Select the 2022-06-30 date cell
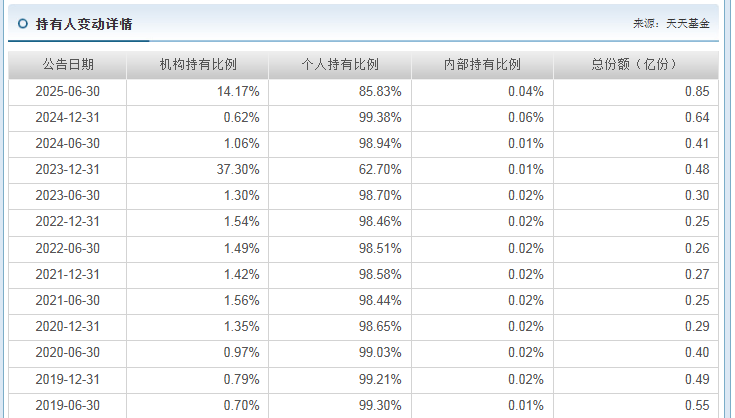735x418 pixels. (x=68, y=247)
